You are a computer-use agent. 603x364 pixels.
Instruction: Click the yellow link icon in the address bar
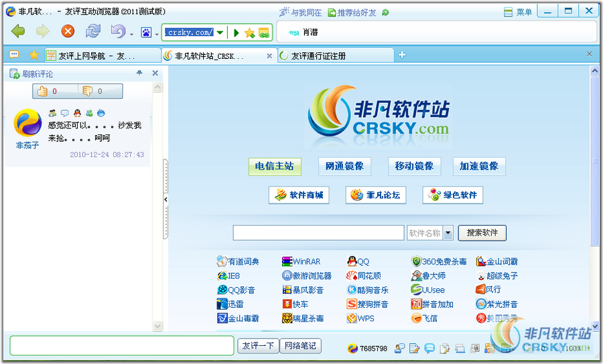pyautogui.click(x=264, y=33)
